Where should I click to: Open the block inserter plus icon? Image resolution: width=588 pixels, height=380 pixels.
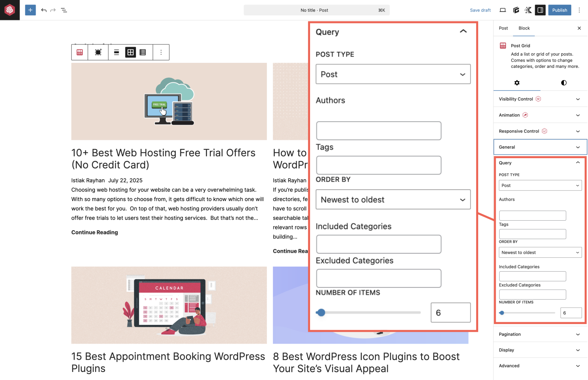(30, 10)
